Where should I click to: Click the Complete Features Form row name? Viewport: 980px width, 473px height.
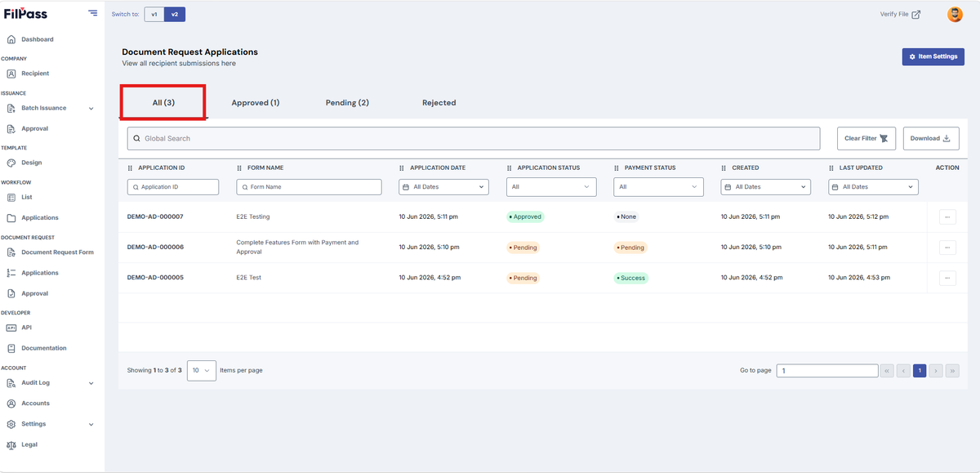point(297,248)
